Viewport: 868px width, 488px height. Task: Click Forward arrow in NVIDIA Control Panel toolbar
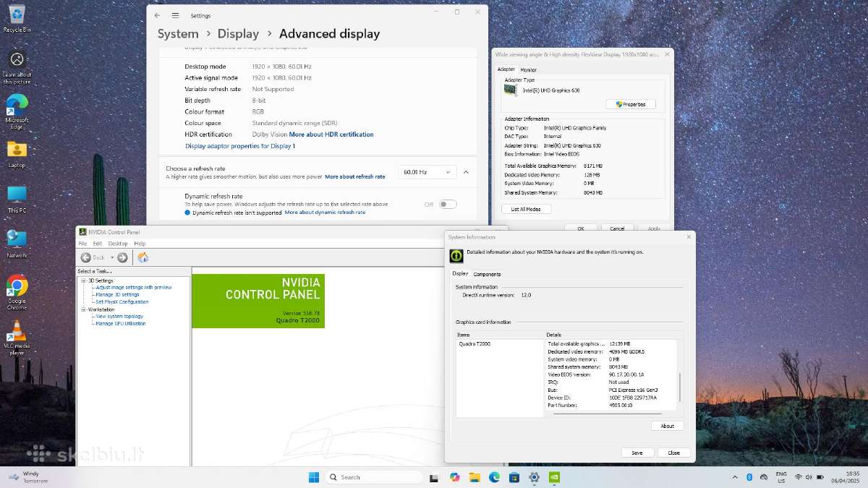pyautogui.click(x=122, y=257)
